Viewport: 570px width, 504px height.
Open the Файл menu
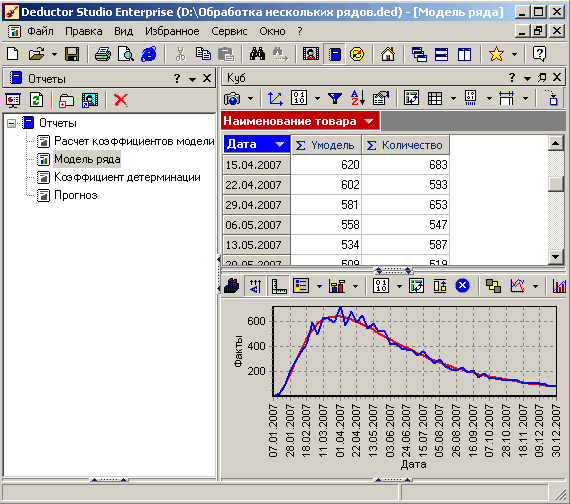pyautogui.click(x=40, y=31)
